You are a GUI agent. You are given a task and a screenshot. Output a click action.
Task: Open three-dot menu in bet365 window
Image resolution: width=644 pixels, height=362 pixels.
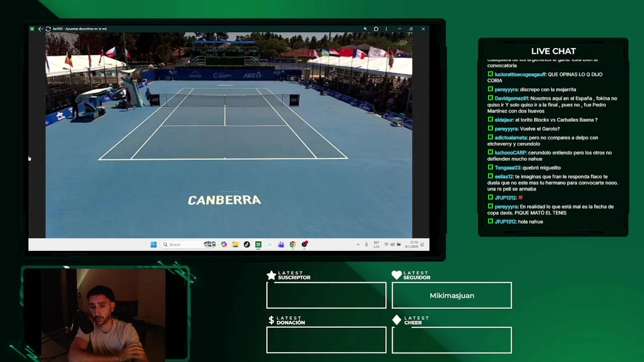386,29
